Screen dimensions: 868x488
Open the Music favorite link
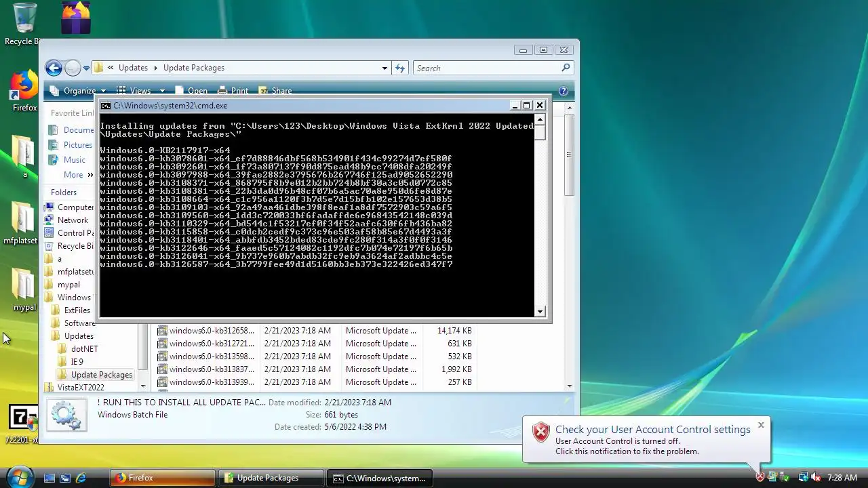click(66, 160)
